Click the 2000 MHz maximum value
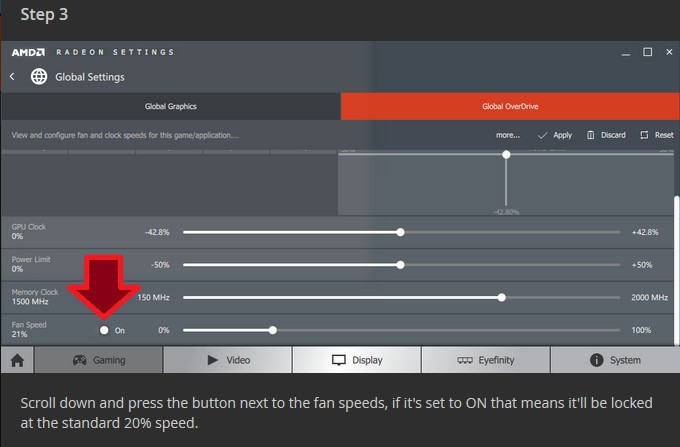Viewport: 680px width, 447px height. pos(649,297)
